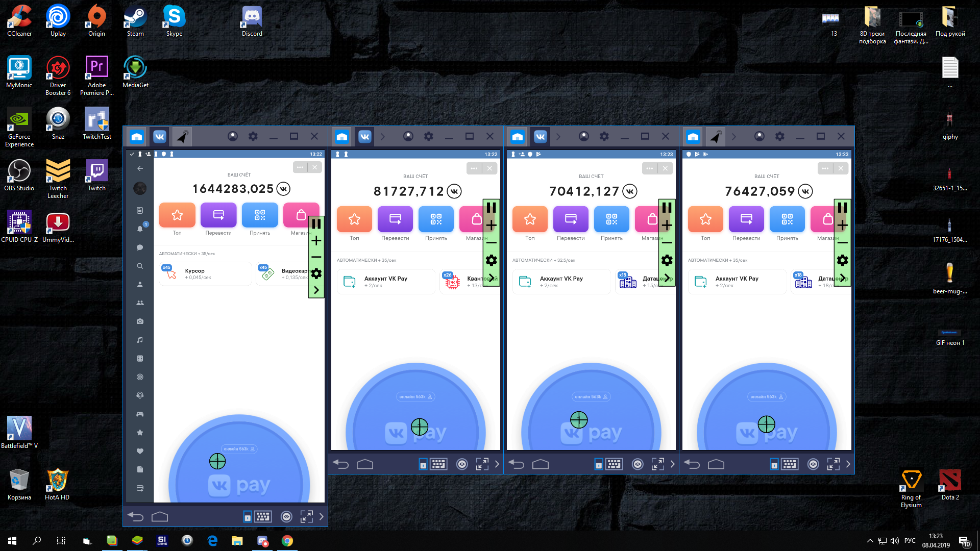Expand the bottom bar chevron in the 81727,712 window
980x551 pixels.
(497, 464)
